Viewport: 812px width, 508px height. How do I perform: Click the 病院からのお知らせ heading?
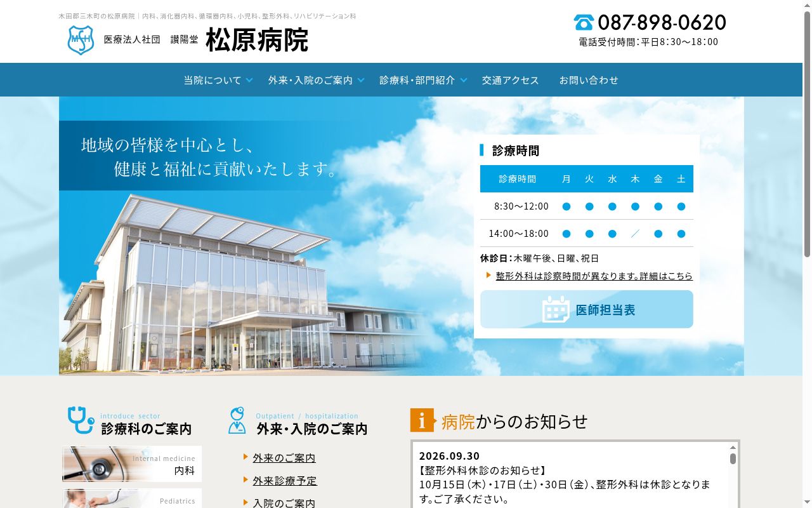[514, 421]
